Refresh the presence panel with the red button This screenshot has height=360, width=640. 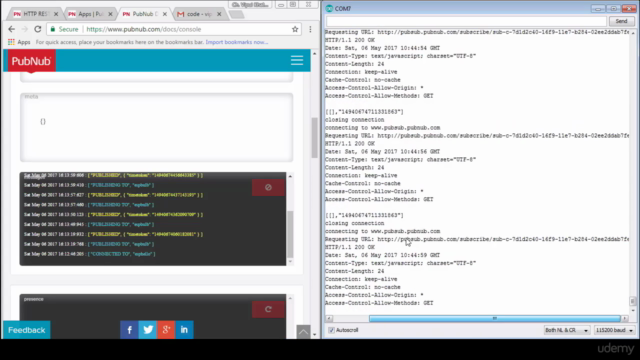pyautogui.click(x=268, y=309)
